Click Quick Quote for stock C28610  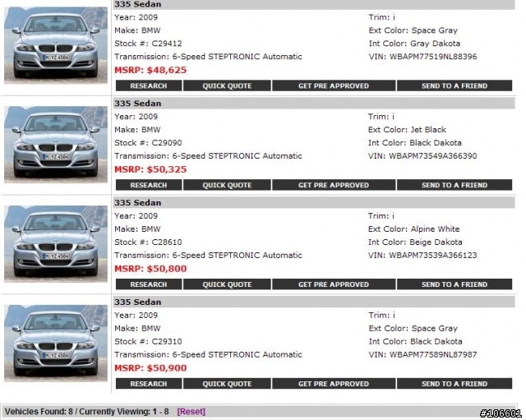[227, 284]
